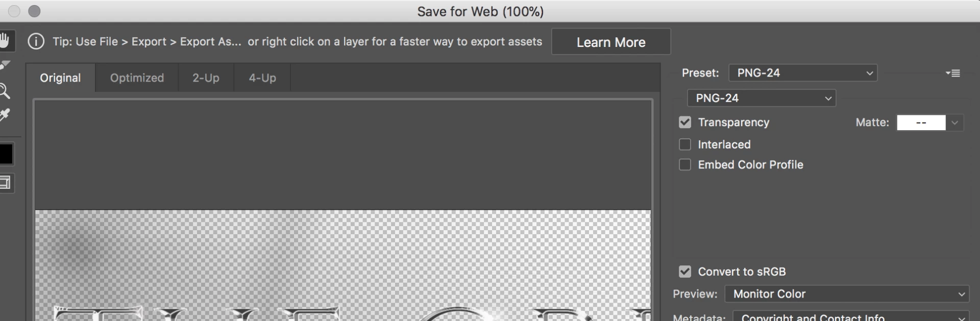980x321 pixels.
Task: Open the Optimize flyout menu icon
Action: 952,73
